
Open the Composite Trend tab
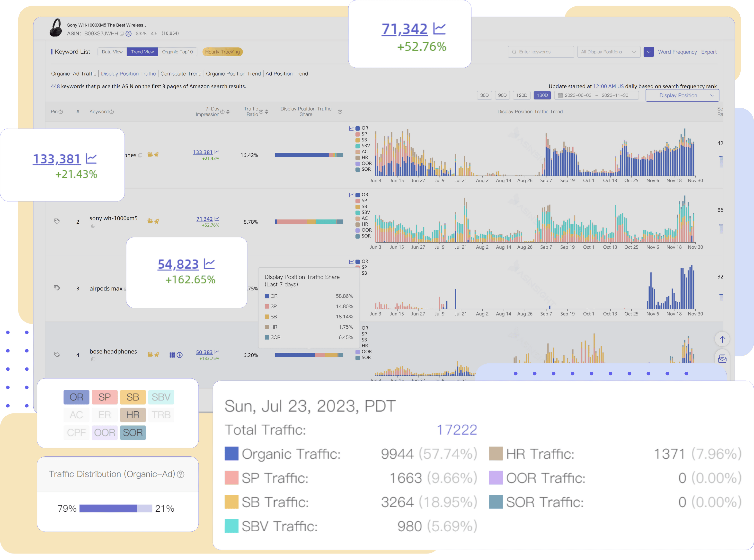pos(181,74)
